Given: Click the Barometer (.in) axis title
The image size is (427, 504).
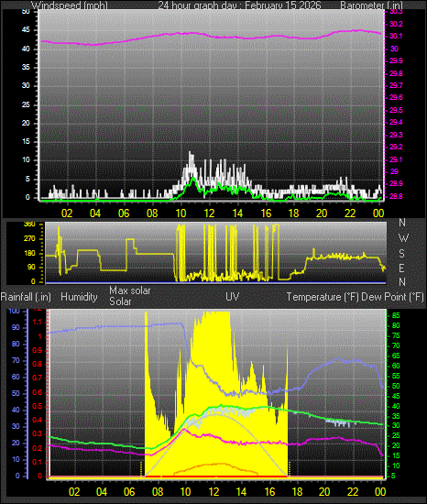Looking at the screenshot, I should (x=371, y=5).
